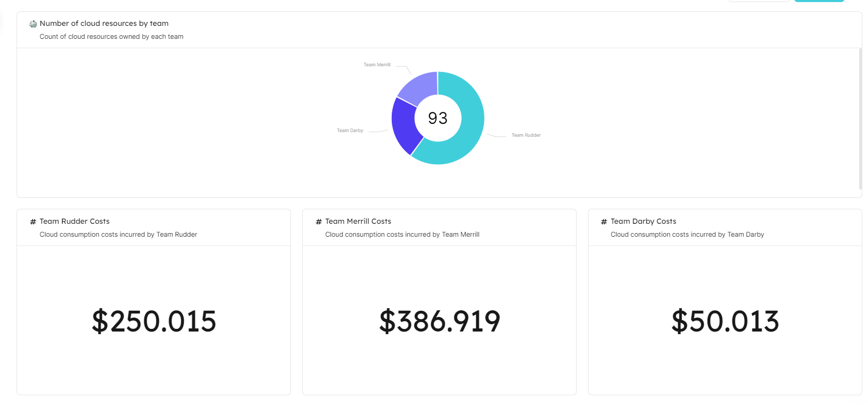Viewport: 868px width, 403px height.
Task: Click the pie chart icon beside the resources title
Action: tap(33, 24)
